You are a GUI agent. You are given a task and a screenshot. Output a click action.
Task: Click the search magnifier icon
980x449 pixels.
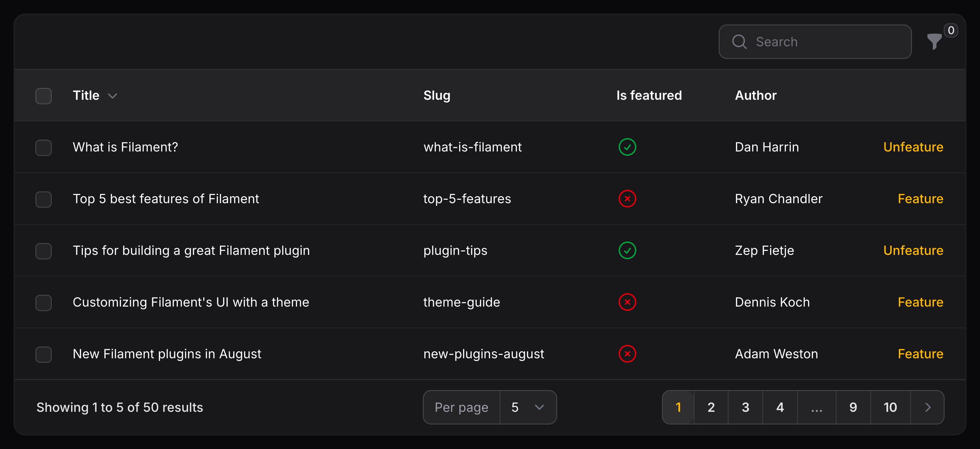[739, 42]
